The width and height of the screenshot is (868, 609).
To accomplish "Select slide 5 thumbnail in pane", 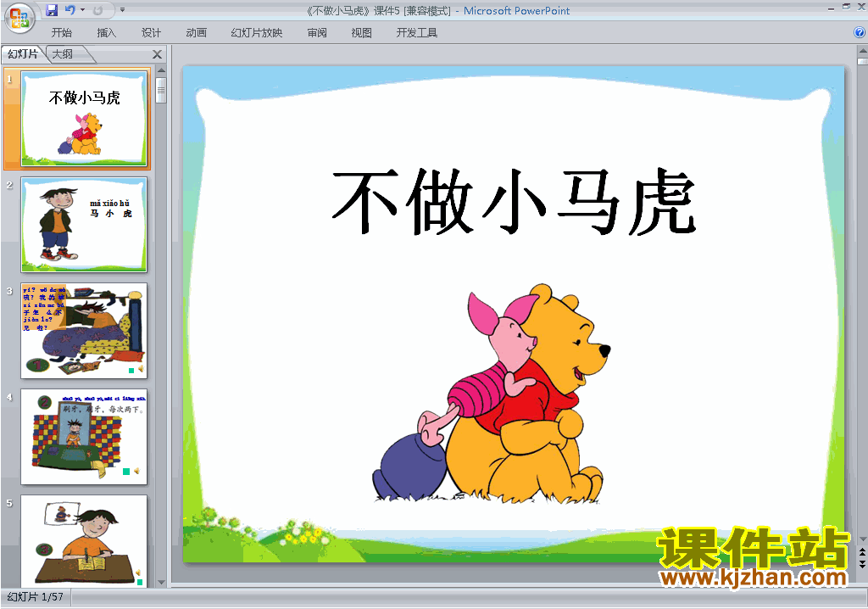I will 84,541.
